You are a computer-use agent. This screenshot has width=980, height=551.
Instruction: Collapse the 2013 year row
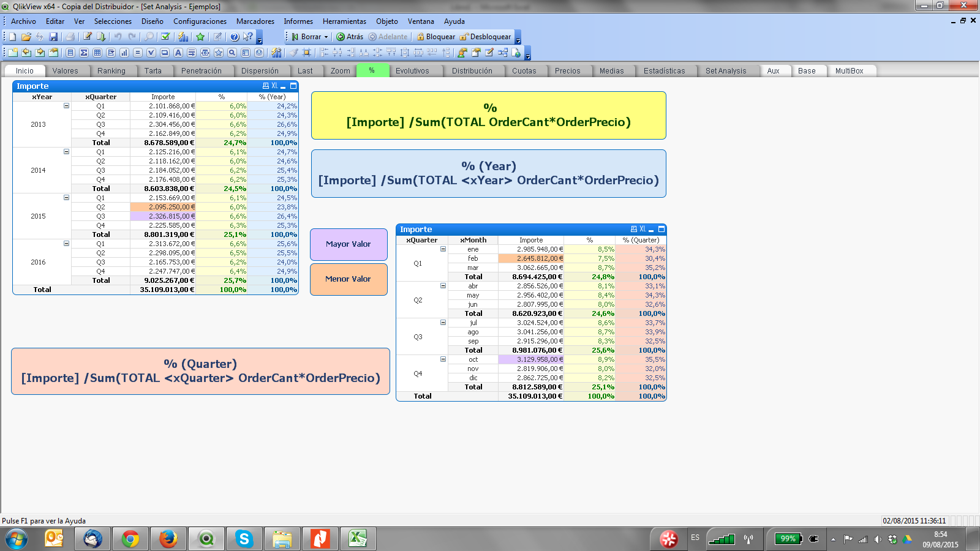coord(66,106)
